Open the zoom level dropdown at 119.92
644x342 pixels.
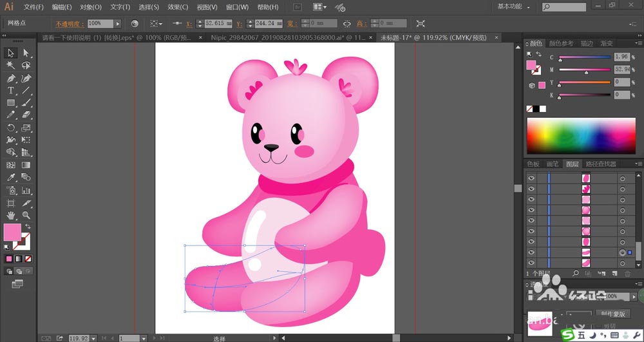tap(93, 338)
